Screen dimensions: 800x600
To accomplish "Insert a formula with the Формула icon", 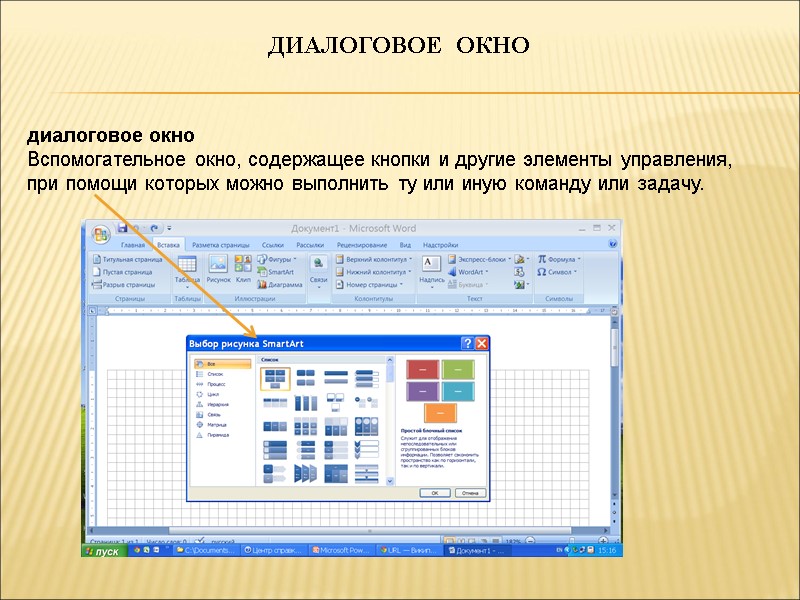I will pos(561,259).
